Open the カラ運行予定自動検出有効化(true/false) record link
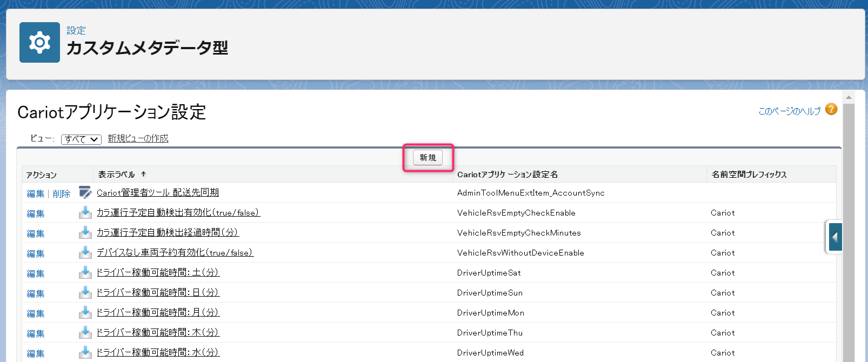 pos(178,212)
